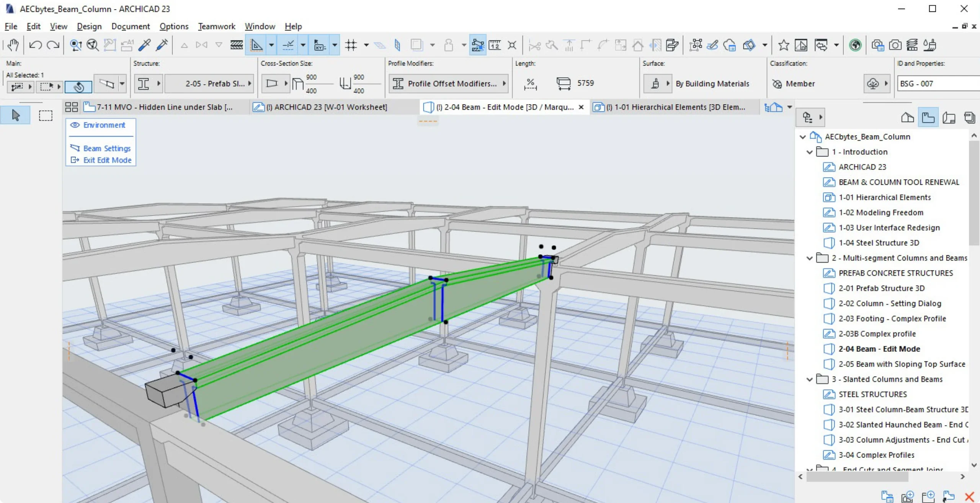Pick up parameters with the eyedropper
The image size is (980, 503).
click(145, 45)
